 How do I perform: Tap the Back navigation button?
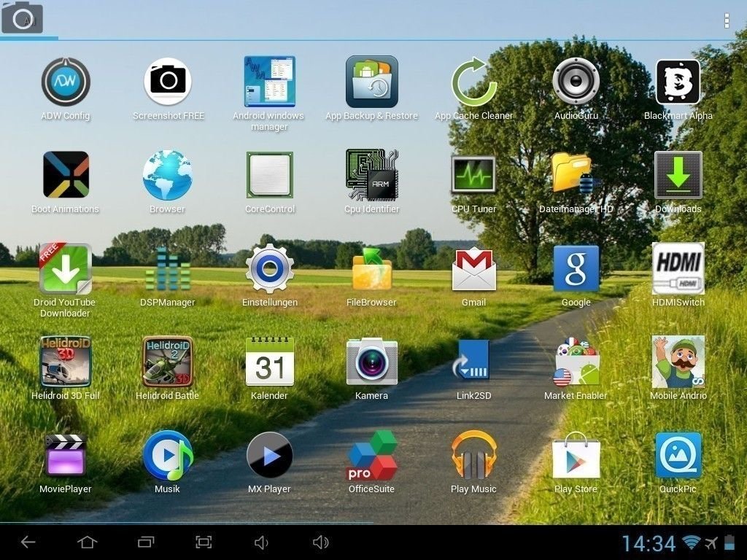click(x=28, y=542)
